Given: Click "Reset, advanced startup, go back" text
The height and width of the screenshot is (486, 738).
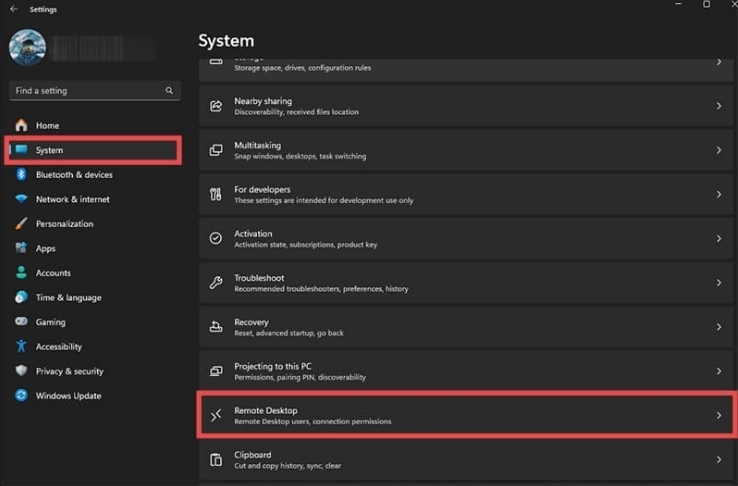Looking at the screenshot, I should [289, 333].
